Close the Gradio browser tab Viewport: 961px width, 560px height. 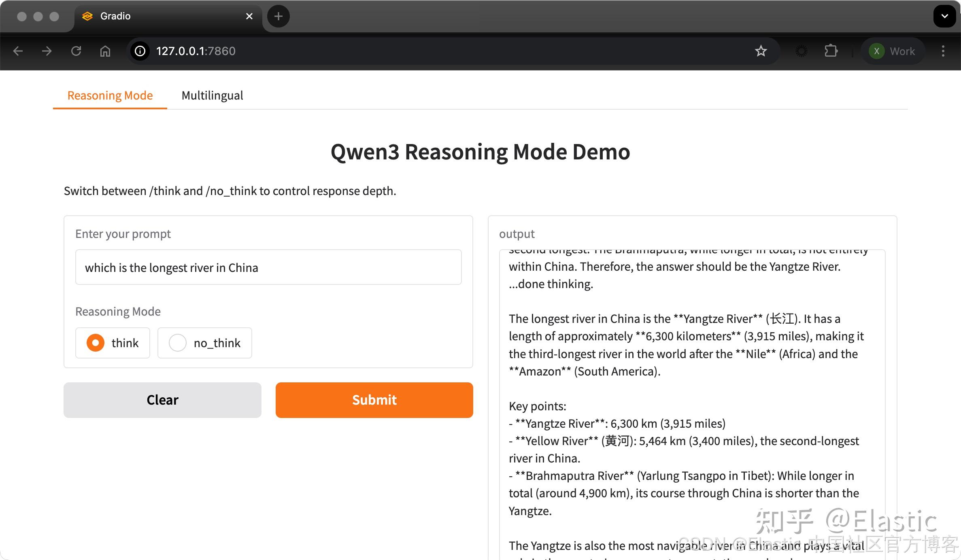pyautogui.click(x=249, y=16)
